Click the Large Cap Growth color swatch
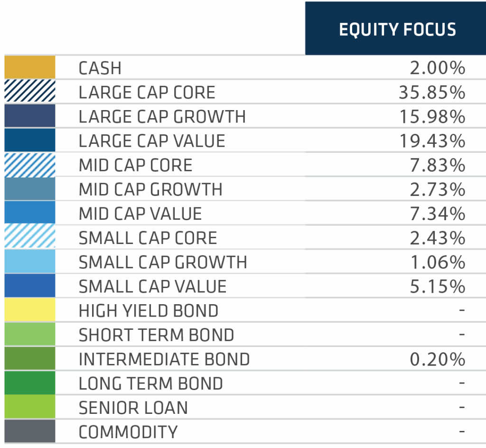Image resolution: width=486 pixels, height=448 pixels. coord(30,116)
